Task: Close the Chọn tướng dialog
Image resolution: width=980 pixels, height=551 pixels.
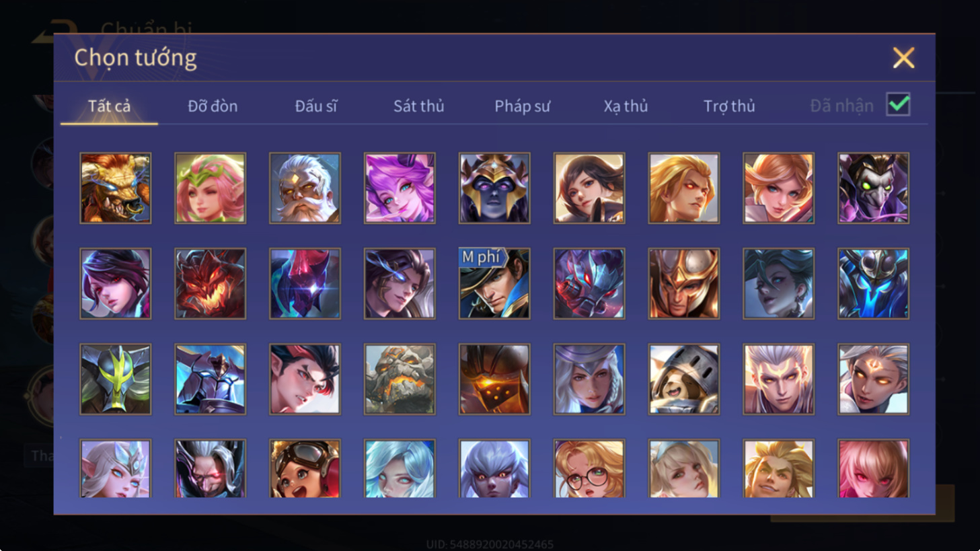Action: pyautogui.click(x=903, y=58)
